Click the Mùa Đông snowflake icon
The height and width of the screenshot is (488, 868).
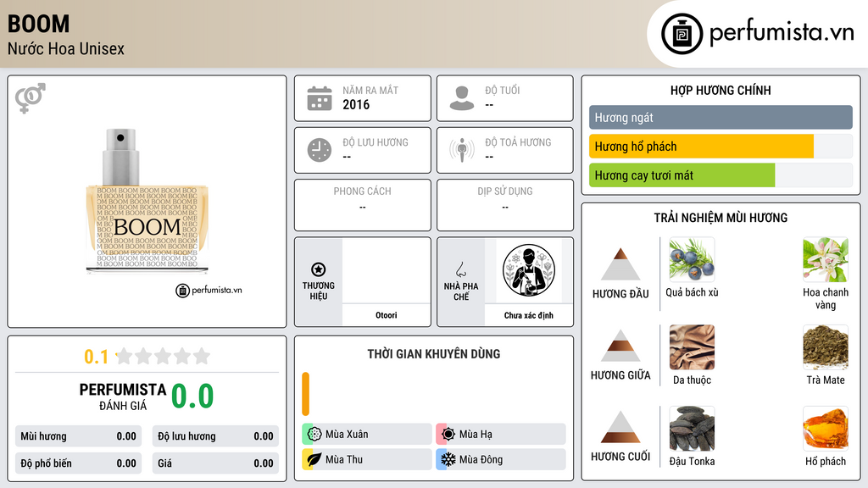point(448,459)
